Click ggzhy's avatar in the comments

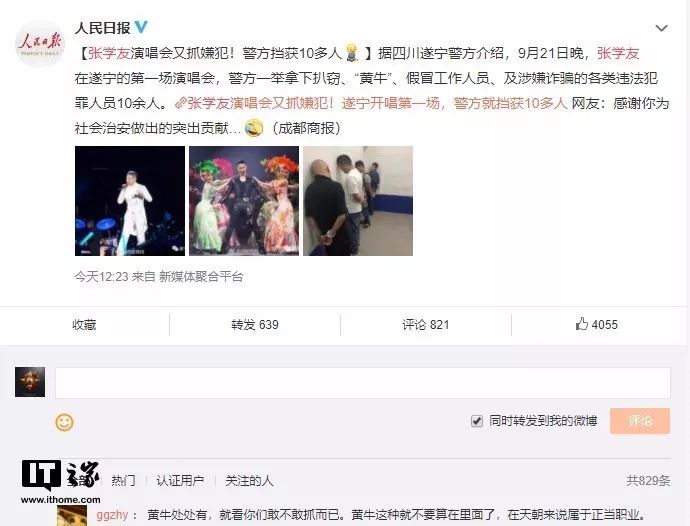[x=72, y=515]
